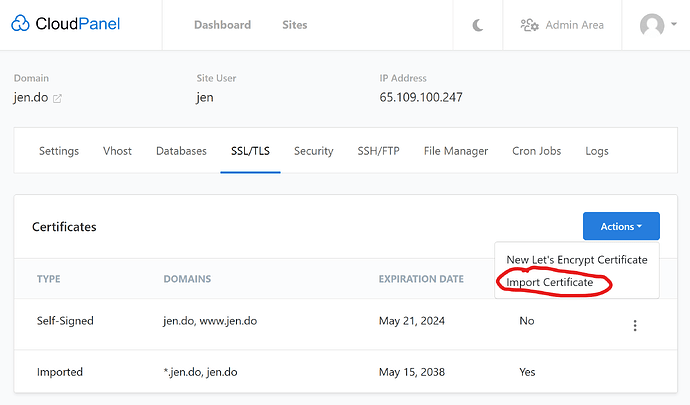The height and width of the screenshot is (405, 690).
Task: Select the Imported type cell
Action: (60, 372)
